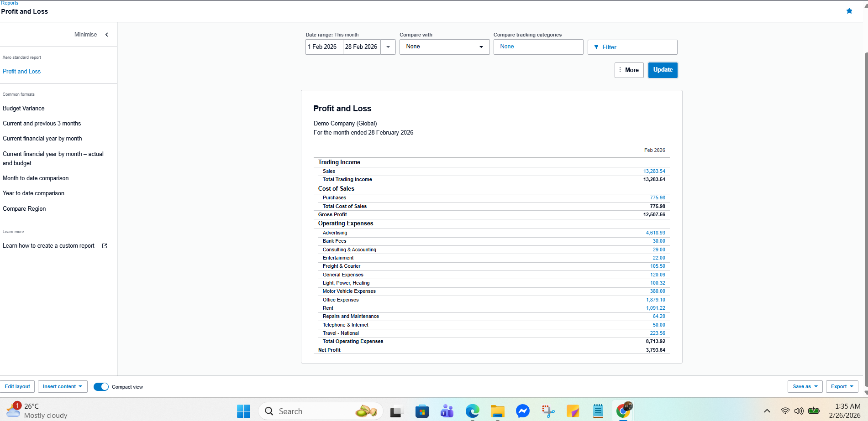Image resolution: width=868 pixels, height=421 pixels.
Task: Go to Reports breadcrumb link
Action: tap(10, 3)
